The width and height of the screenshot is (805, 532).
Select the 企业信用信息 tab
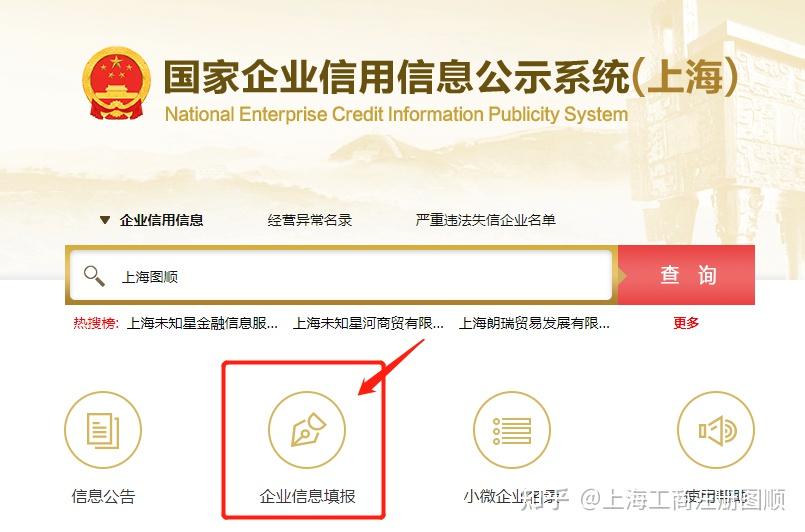click(161, 220)
